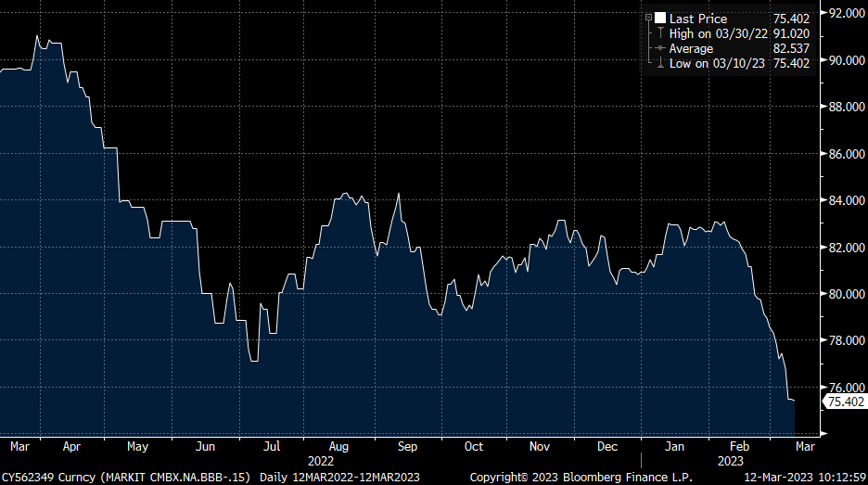Viewport: 868px width, 485px height.
Task: Click the white Last Price color swatch
Action: 659,19
